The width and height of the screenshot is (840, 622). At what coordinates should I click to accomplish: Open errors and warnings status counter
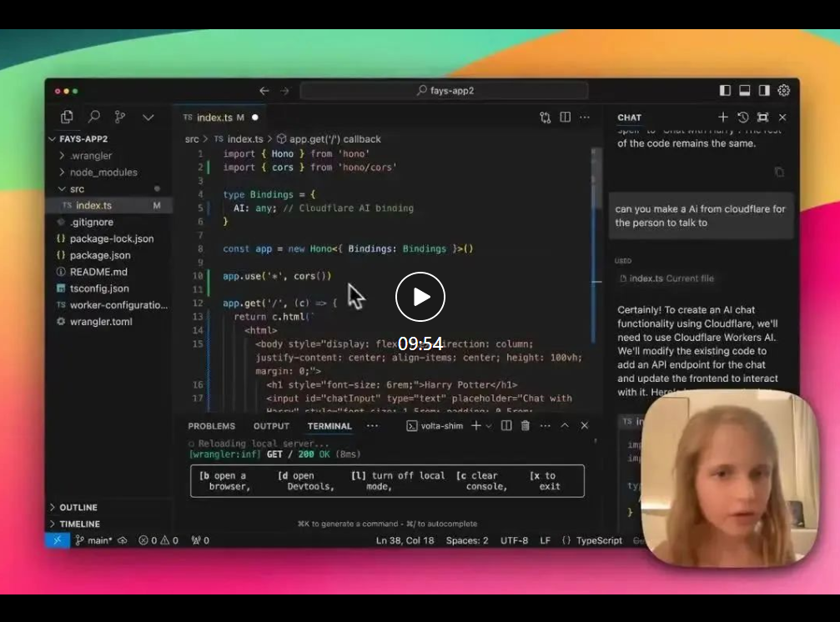158,540
